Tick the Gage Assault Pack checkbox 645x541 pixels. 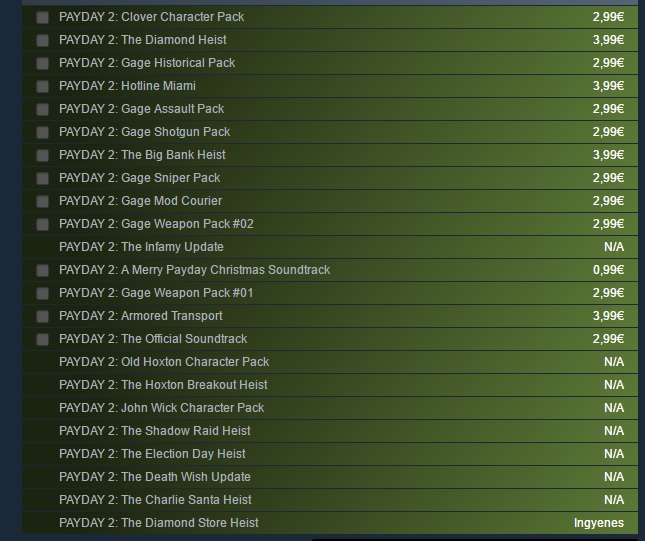tap(42, 109)
